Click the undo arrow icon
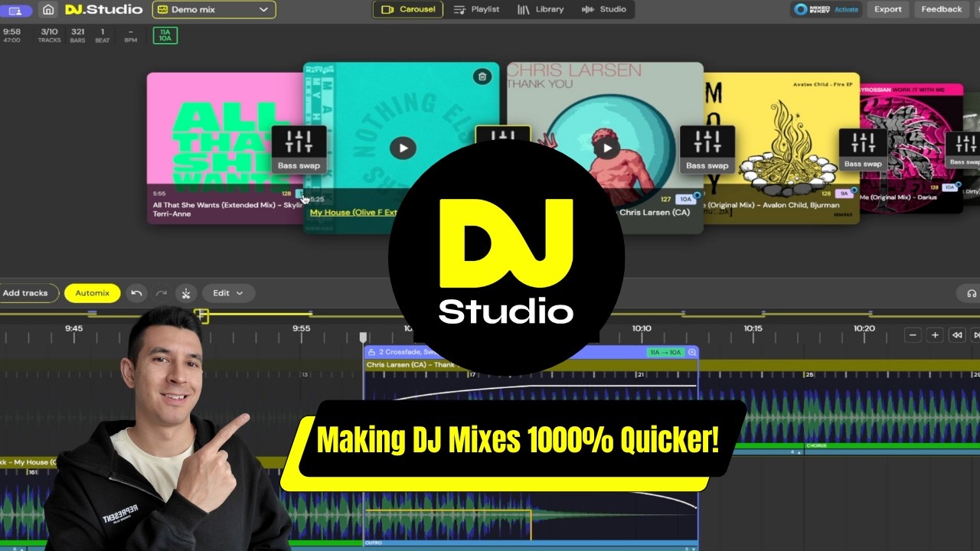 136,293
